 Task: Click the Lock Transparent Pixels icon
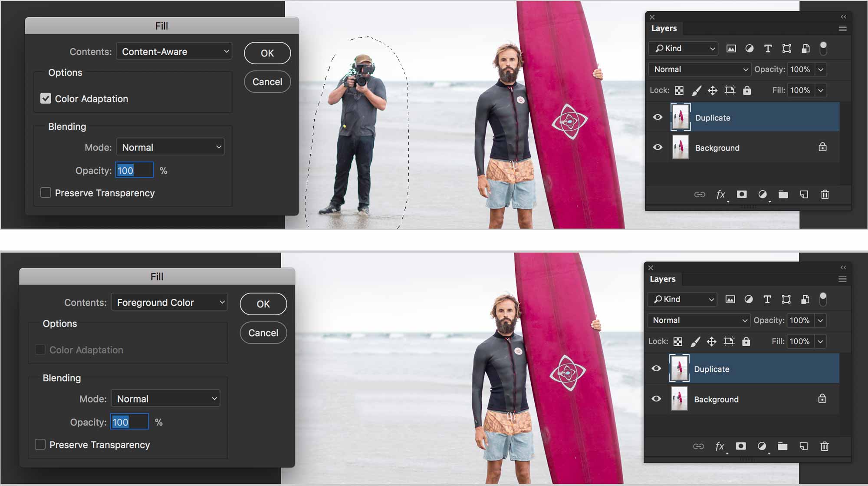point(679,90)
